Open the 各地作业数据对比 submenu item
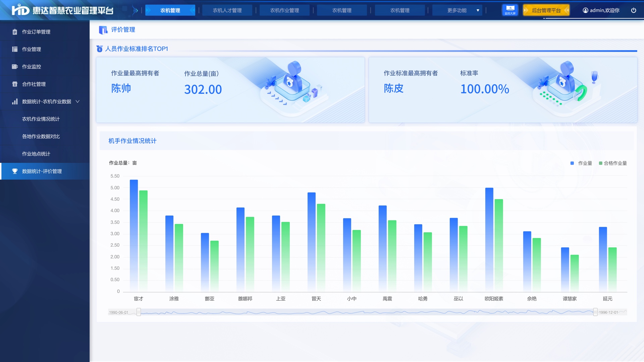Screen dimensions: 644x362 click(x=41, y=136)
